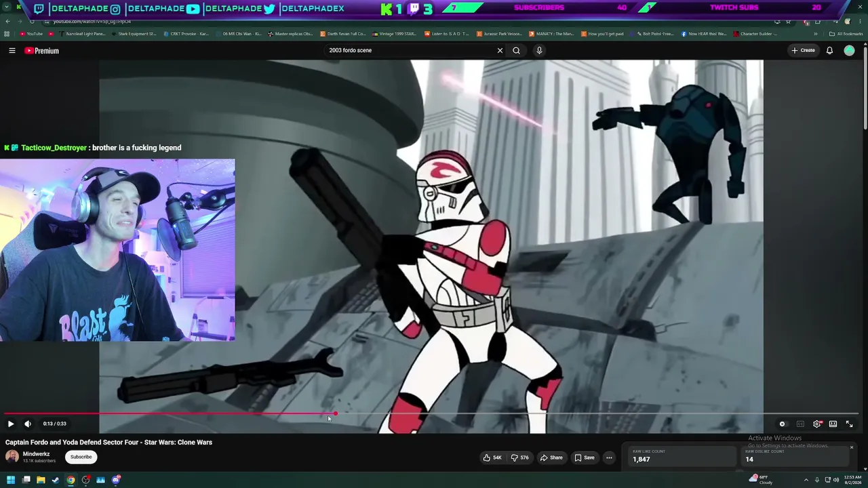Expand the system tray hidden icons chevron
This screenshot has width=868, height=488.
[x=806, y=480]
